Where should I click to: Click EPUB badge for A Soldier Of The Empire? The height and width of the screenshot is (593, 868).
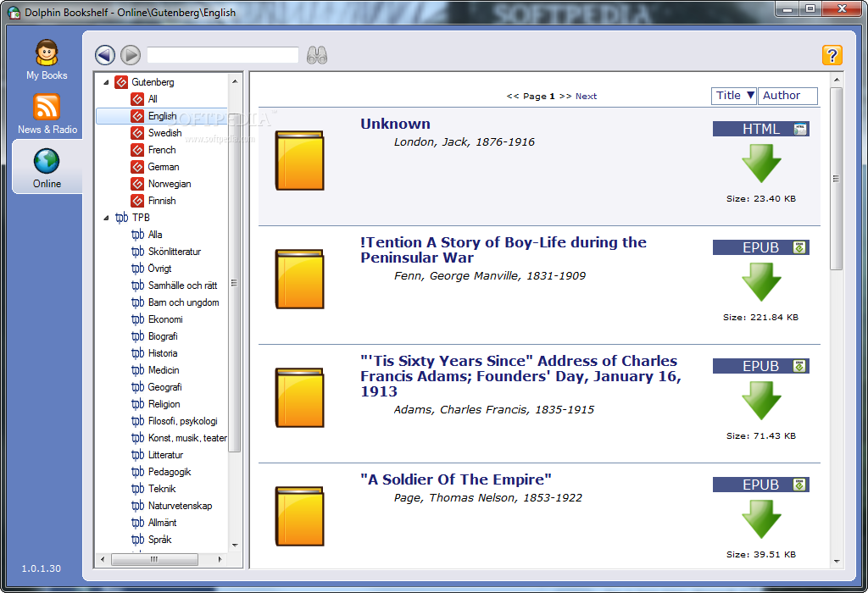tap(760, 485)
